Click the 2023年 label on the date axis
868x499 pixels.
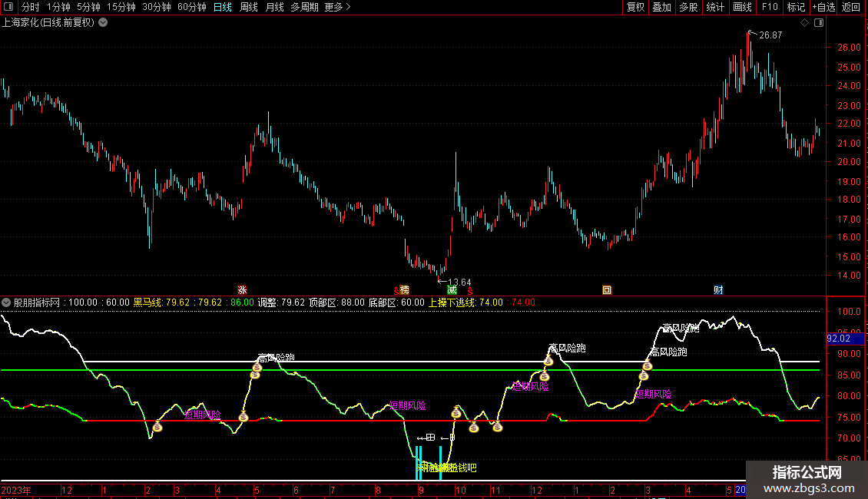16,490
